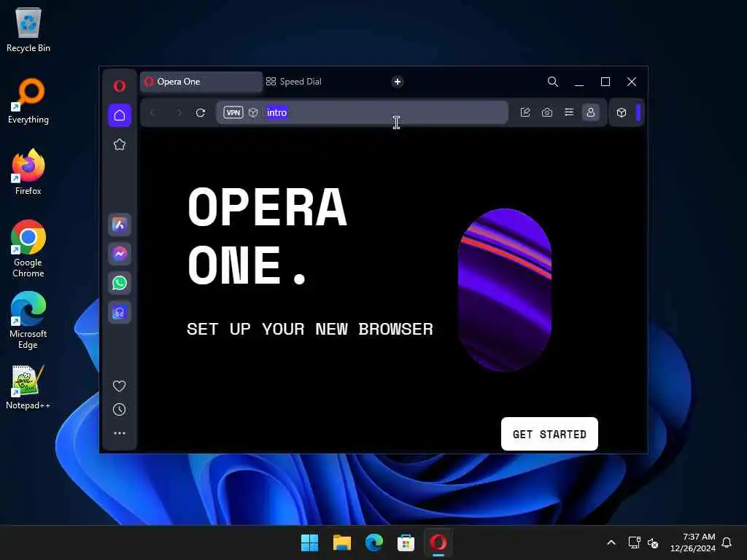Viewport: 747px width, 560px height.
Task: Open Facebook Messenger in the sidebar
Action: click(120, 254)
